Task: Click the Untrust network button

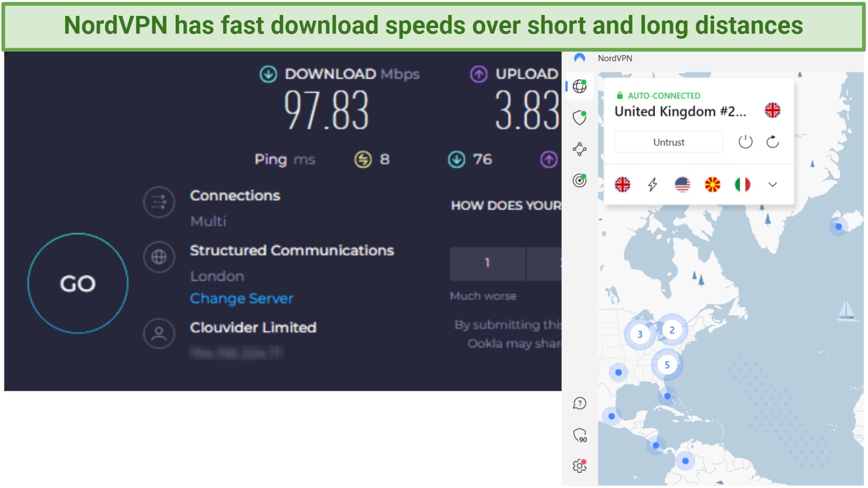Action: click(x=668, y=142)
